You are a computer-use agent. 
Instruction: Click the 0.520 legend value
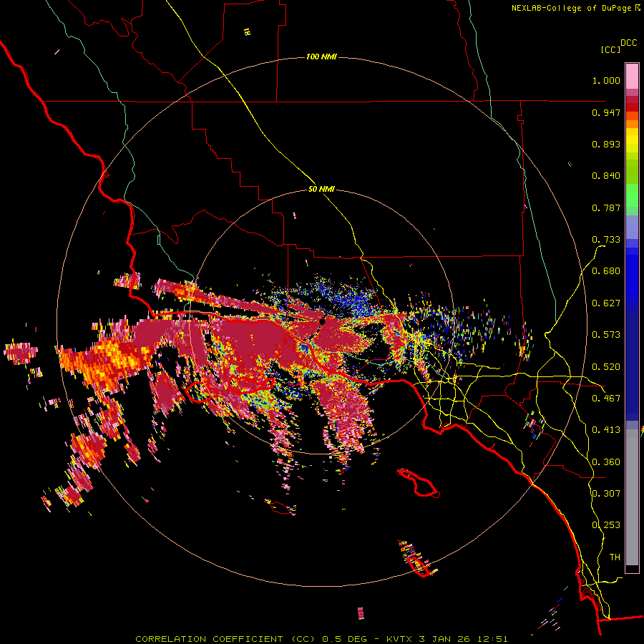(606, 367)
